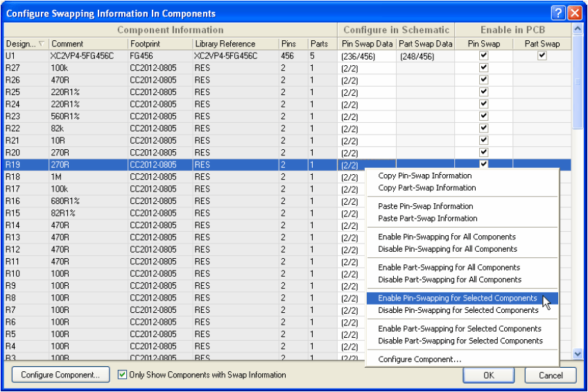Viewport: 588px width, 392px height.
Task: Confirm with the OK button
Action: tap(488, 375)
